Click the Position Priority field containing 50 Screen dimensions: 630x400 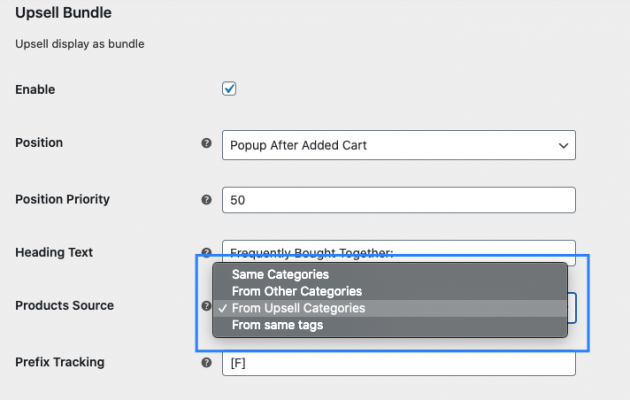[398, 200]
